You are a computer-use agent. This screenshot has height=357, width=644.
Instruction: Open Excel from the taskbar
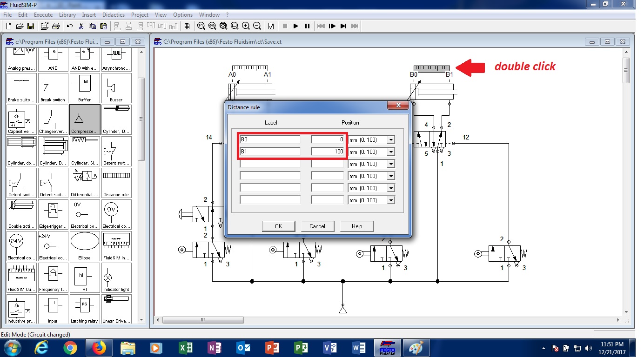(x=186, y=348)
